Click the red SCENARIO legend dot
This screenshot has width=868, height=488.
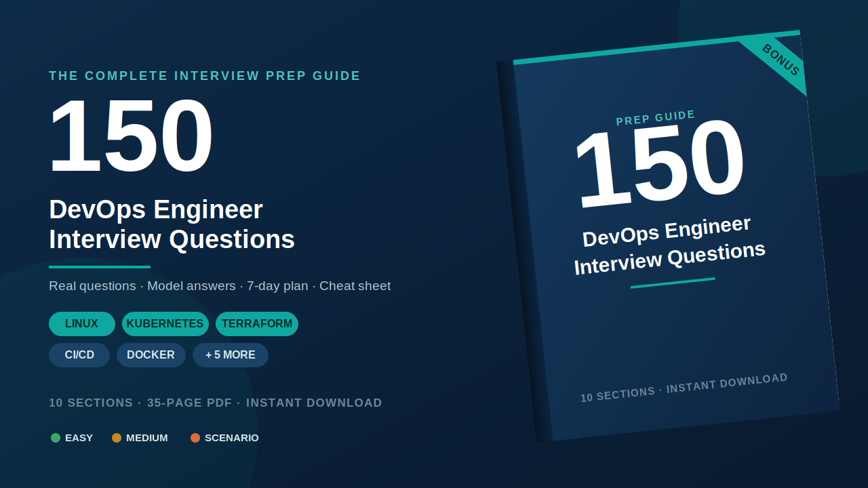pyautogui.click(x=195, y=438)
